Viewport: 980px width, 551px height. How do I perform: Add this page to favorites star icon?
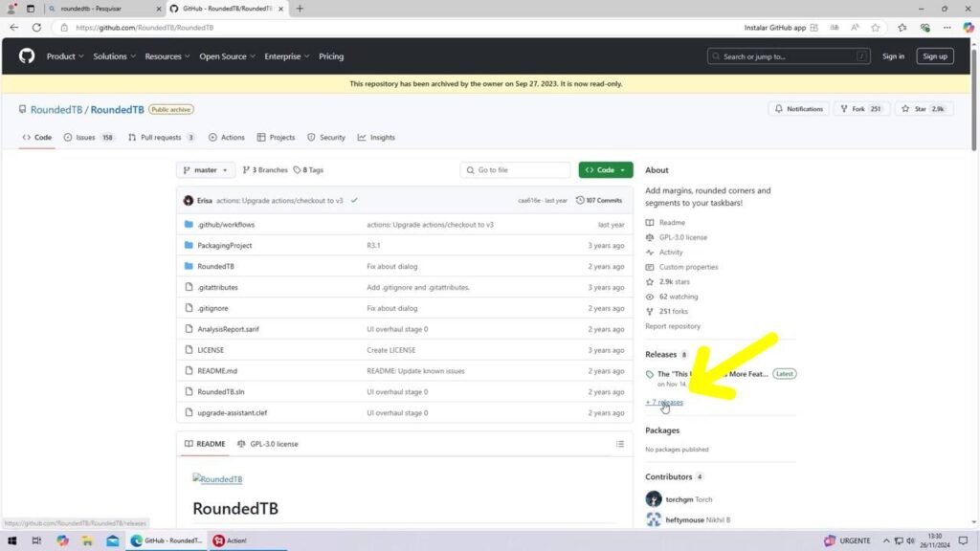(x=876, y=28)
